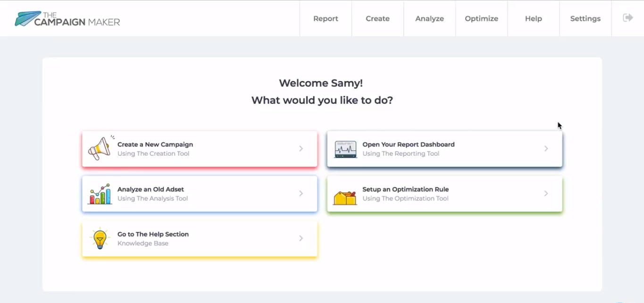Click 'Using The Reporting Tool' subtitle
This screenshot has width=644, height=303.
tap(401, 153)
